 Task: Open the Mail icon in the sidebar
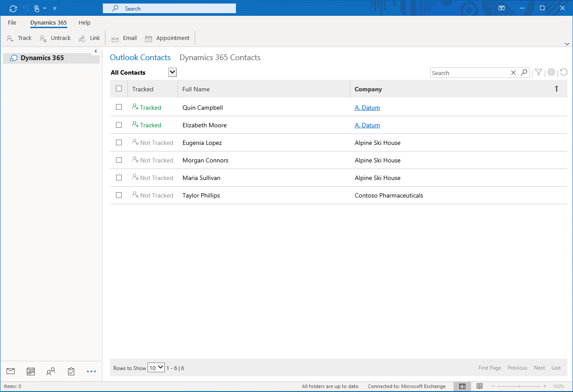click(x=10, y=371)
